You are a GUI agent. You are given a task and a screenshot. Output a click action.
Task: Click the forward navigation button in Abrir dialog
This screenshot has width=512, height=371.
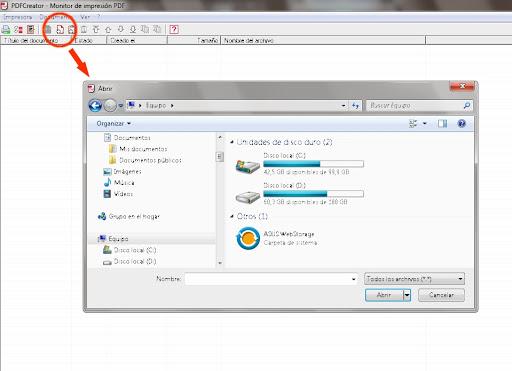click(109, 106)
